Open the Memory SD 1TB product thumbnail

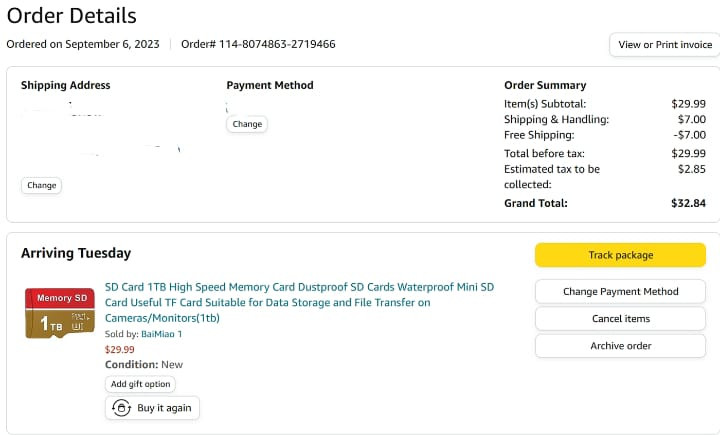[x=60, y=313]
